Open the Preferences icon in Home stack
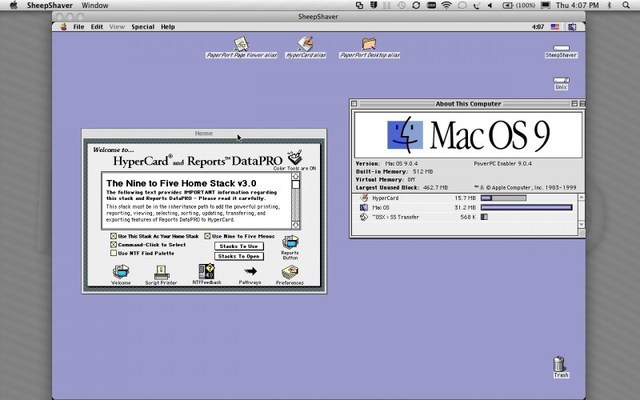The height and width of the screenshot is (400, 640). click(x=289, y=272)
